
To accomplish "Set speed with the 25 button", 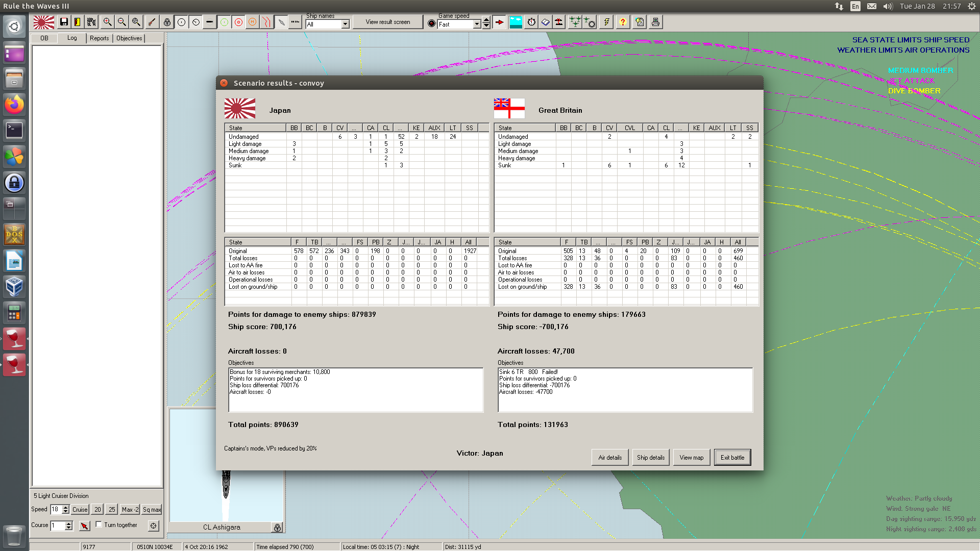I will 112,510.
